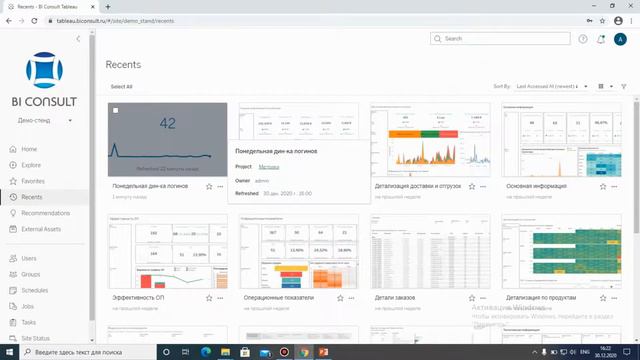Collapse the left navigation sidebar
The height and width of the screenshot is (360, 640).
(78, 39)
